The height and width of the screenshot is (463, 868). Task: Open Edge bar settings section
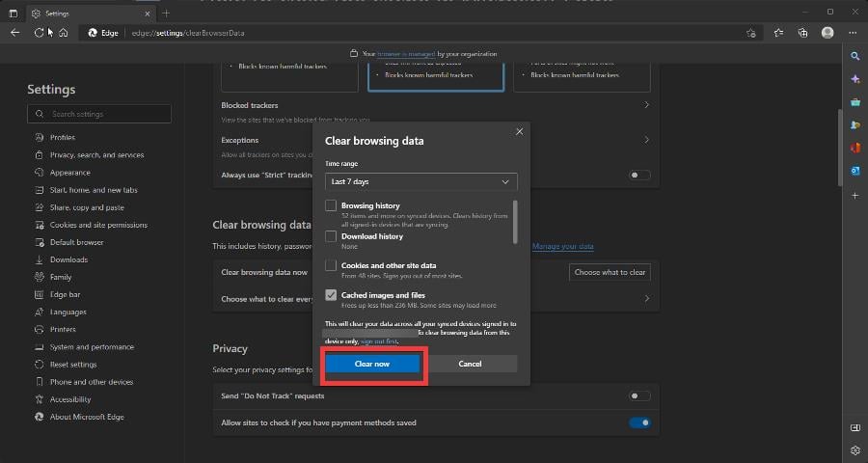pos(65,294)
